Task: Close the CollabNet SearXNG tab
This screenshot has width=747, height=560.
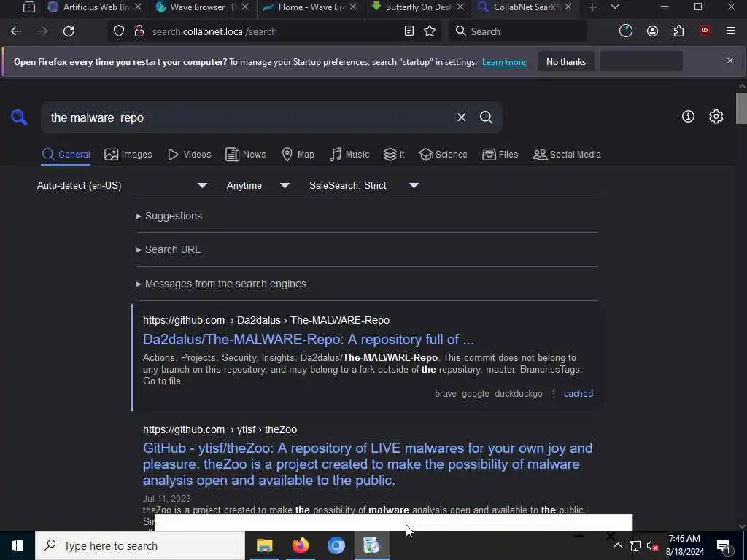Action: 568,7
